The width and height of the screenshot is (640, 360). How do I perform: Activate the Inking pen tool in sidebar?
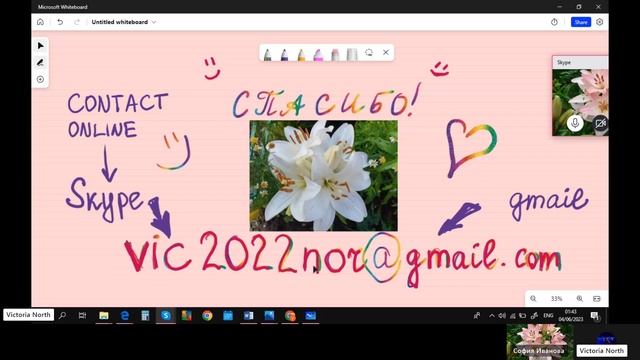pos(40,62)
